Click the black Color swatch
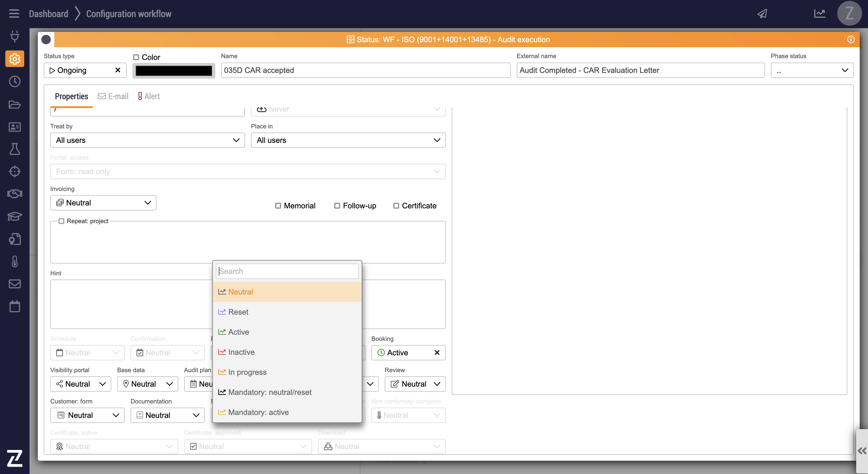 174,71
